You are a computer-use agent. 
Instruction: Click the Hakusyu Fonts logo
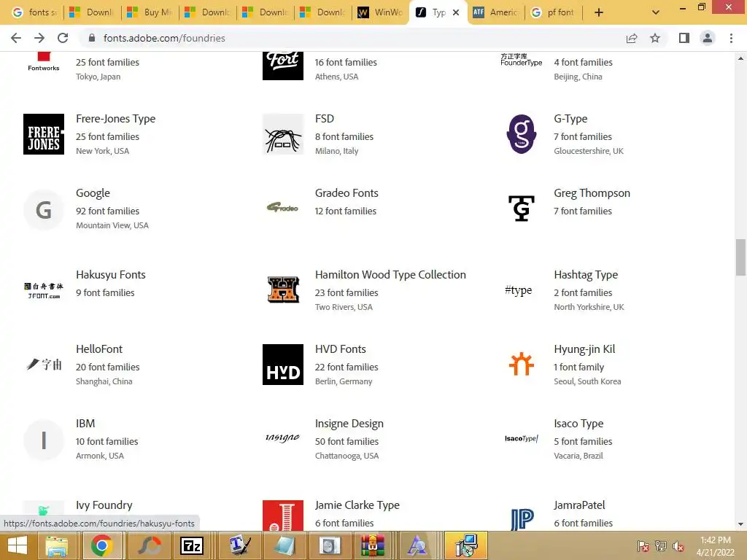point(43,290)
